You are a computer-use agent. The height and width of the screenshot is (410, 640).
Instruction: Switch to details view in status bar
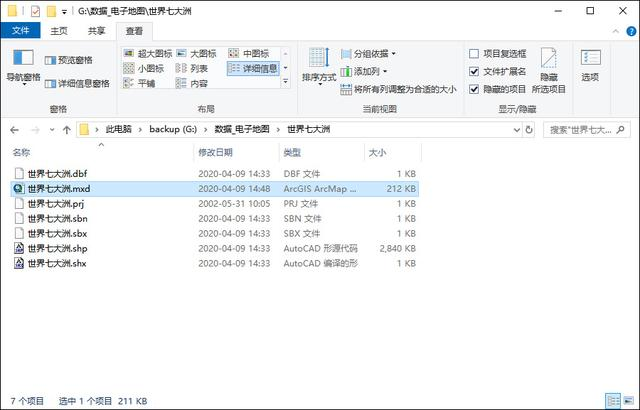[x=613, y=401]
